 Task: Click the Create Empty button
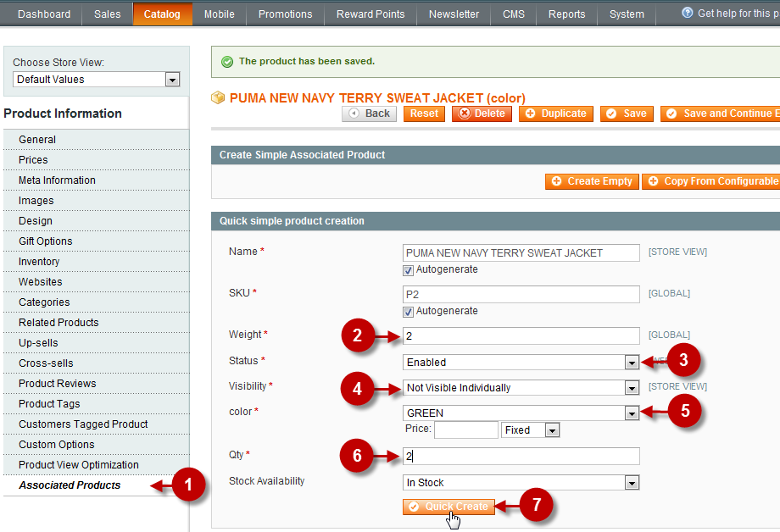point(592,181)
